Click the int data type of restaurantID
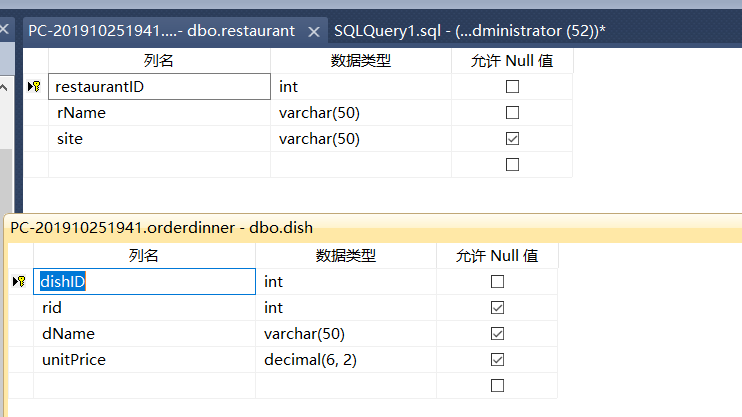The width and height of the screenshot is (742, 417). (x=361, y=87)
